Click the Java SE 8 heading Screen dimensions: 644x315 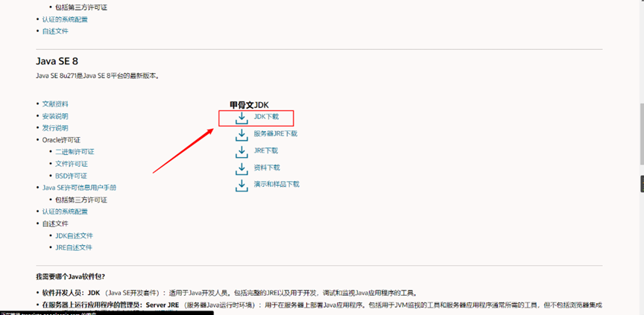57,61
